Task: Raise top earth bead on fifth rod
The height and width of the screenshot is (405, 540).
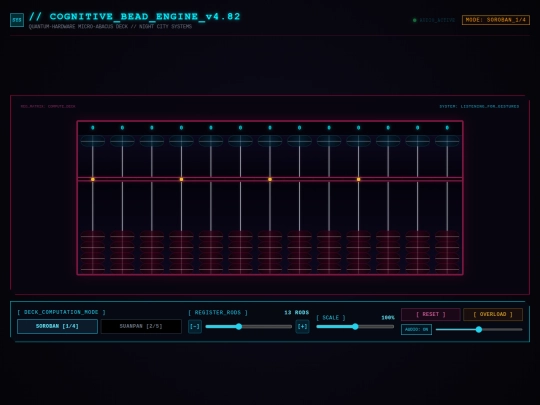Action: coord(211,236)
